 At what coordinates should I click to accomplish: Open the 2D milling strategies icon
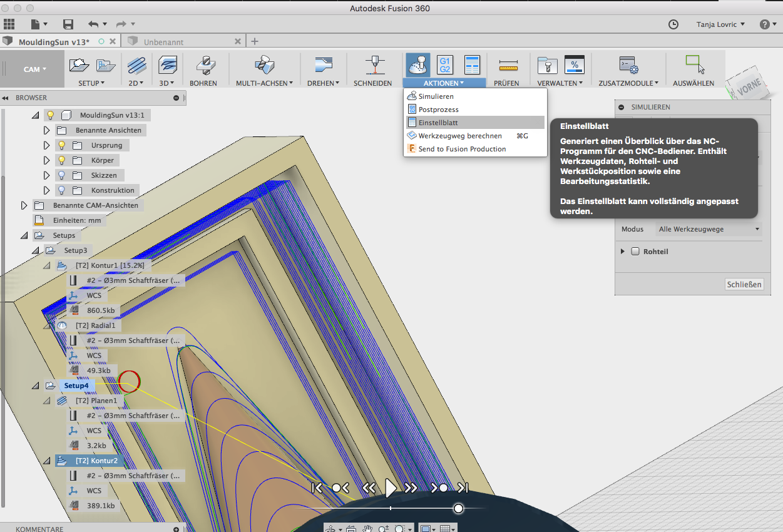(x=137, y=65)
